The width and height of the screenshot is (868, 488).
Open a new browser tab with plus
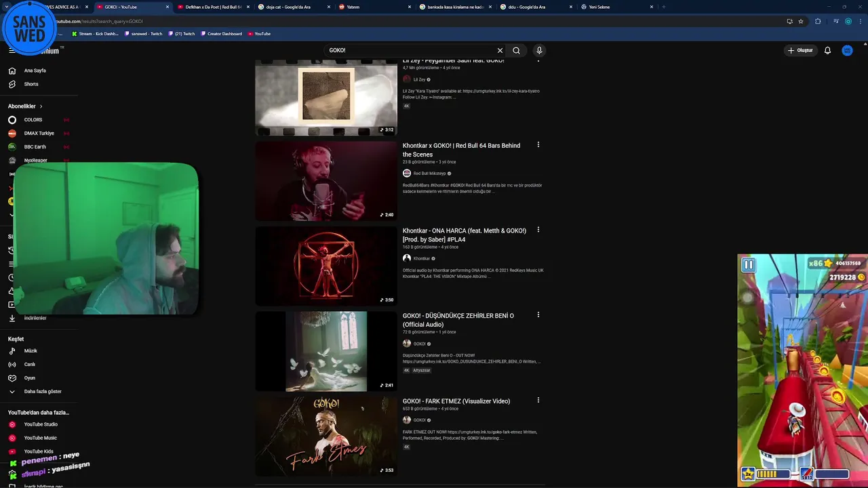tap(663, 7)
